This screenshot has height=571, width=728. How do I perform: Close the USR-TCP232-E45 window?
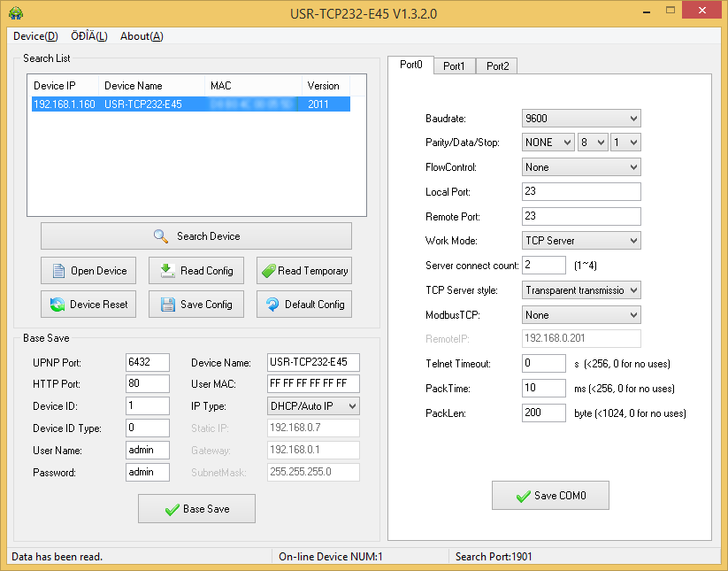click(702, 11)
